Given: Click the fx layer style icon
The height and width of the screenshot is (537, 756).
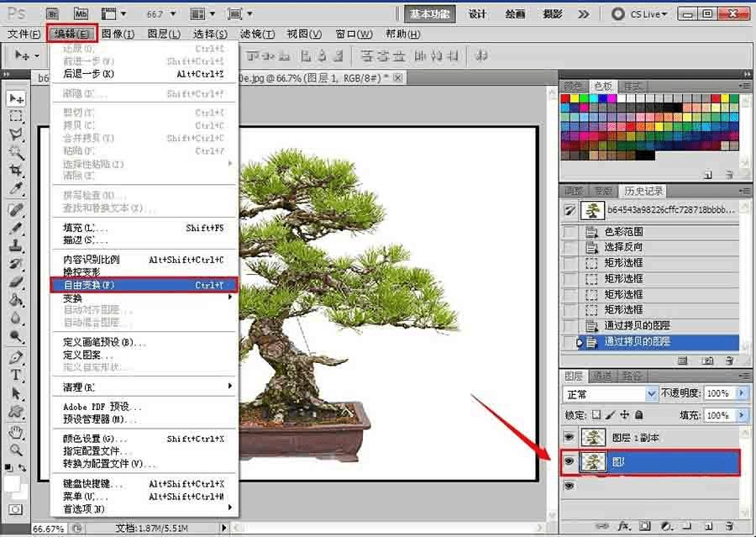Looking at the screenshot, I should 624,525.
